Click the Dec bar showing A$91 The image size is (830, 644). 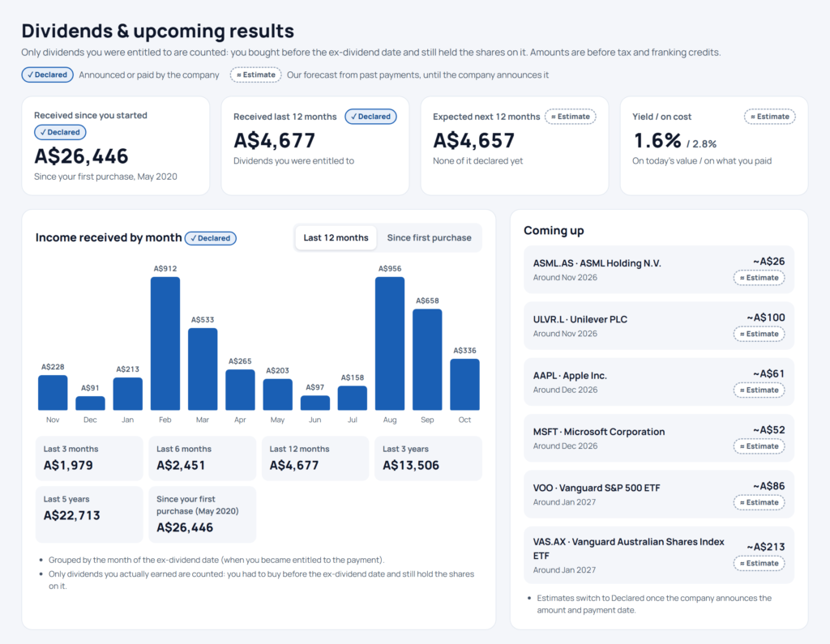pos(90,403)
